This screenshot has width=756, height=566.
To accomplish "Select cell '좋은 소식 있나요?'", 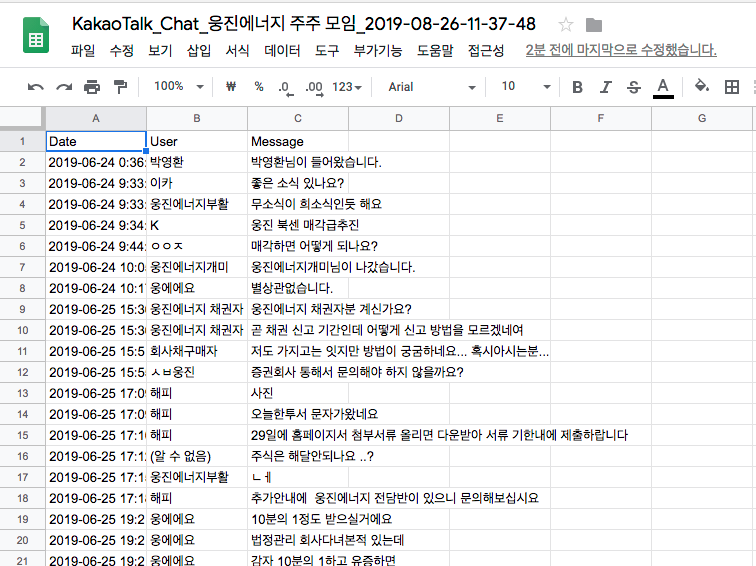I will [x=298, y=183].
